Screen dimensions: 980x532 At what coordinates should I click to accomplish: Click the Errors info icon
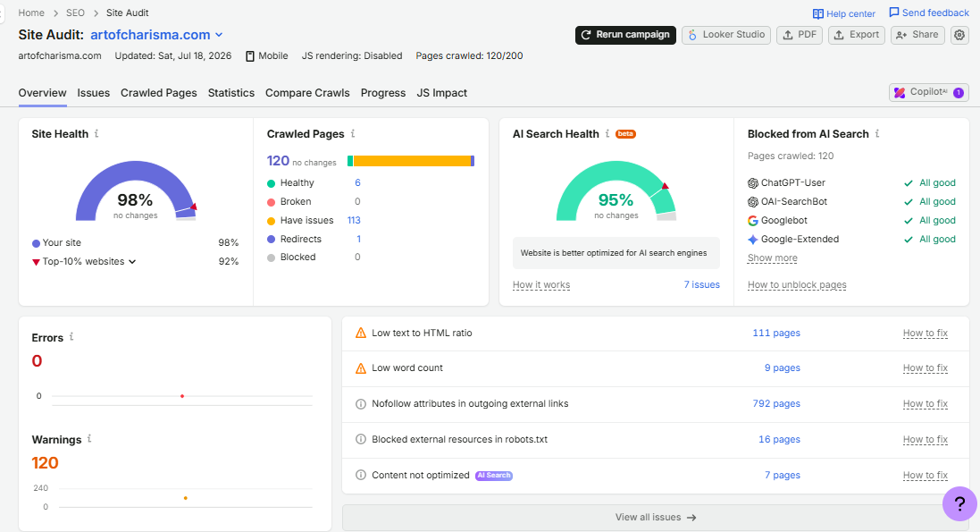click(x=71, y=337)
